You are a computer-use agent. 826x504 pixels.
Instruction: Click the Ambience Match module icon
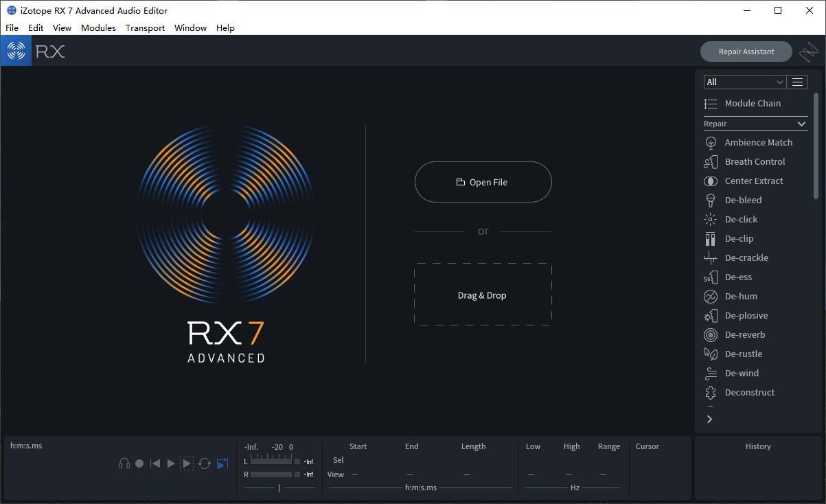coord(711,142)
